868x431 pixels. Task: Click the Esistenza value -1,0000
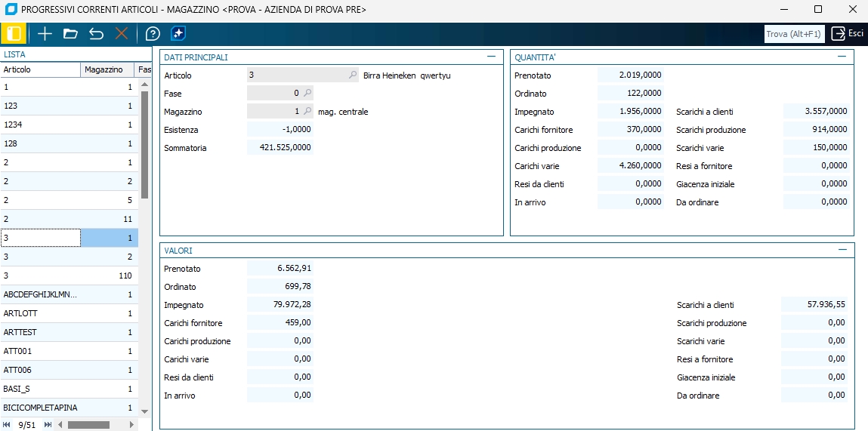tap(280, 130)
